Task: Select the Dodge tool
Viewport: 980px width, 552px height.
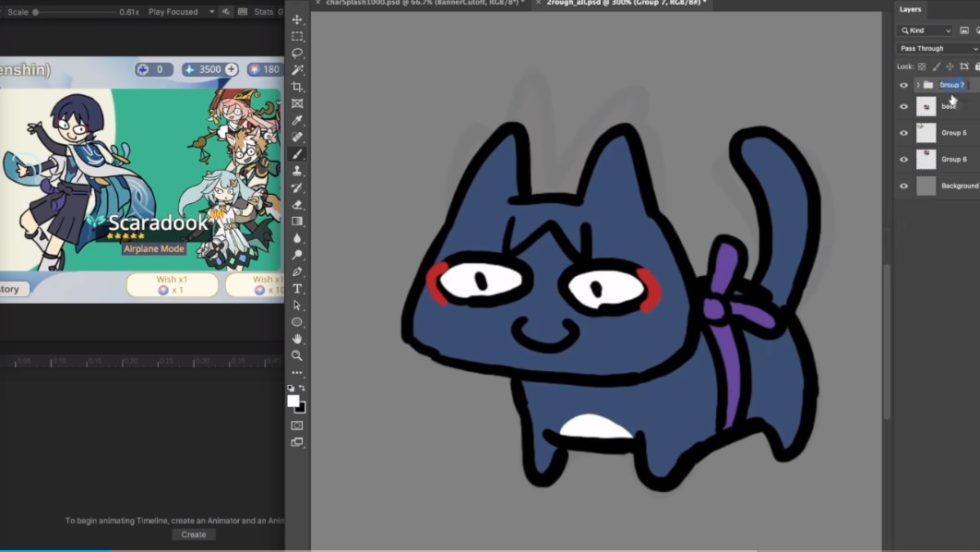Action: [x=297, y=255]
